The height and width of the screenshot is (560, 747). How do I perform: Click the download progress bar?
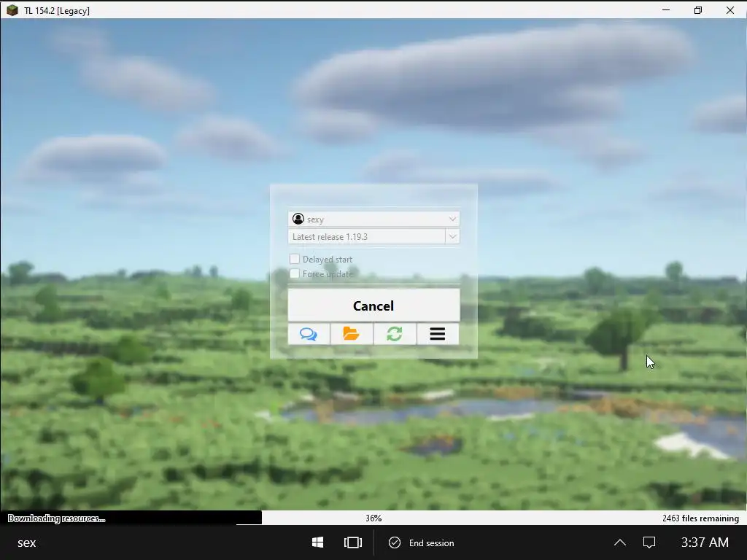point(373,518)
